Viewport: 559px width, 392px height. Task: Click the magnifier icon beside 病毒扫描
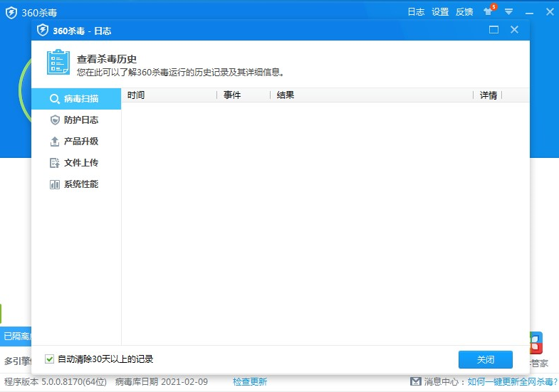[55, 99]
